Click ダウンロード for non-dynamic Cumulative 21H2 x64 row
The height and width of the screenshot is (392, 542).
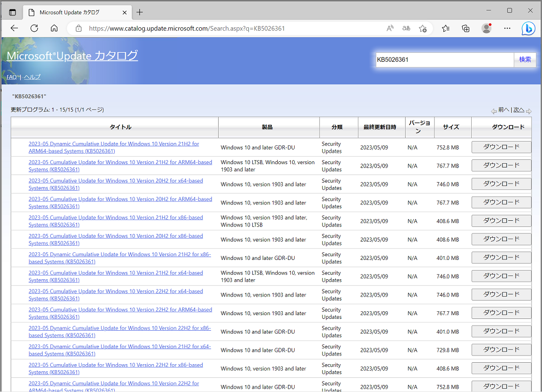click(501, 276)
